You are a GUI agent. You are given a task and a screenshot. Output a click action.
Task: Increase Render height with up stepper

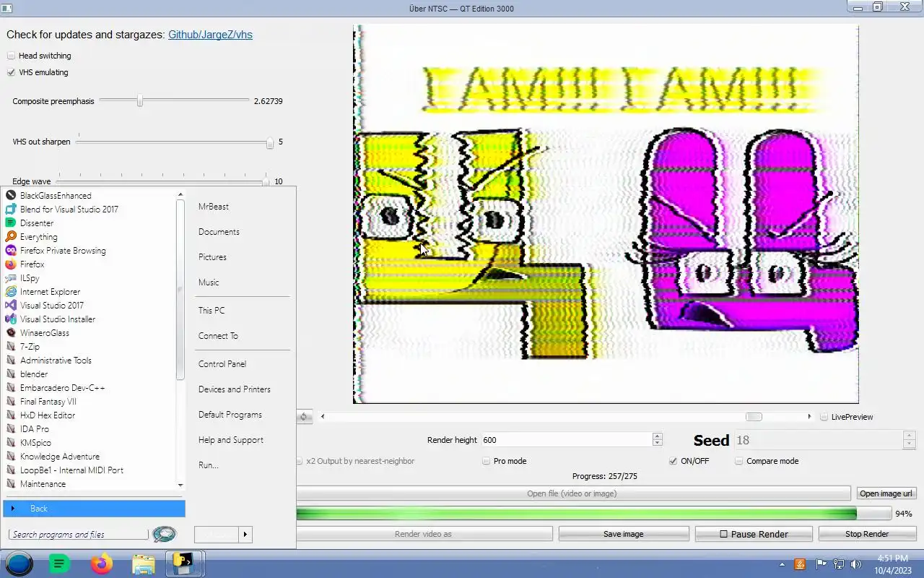[657, 436]
